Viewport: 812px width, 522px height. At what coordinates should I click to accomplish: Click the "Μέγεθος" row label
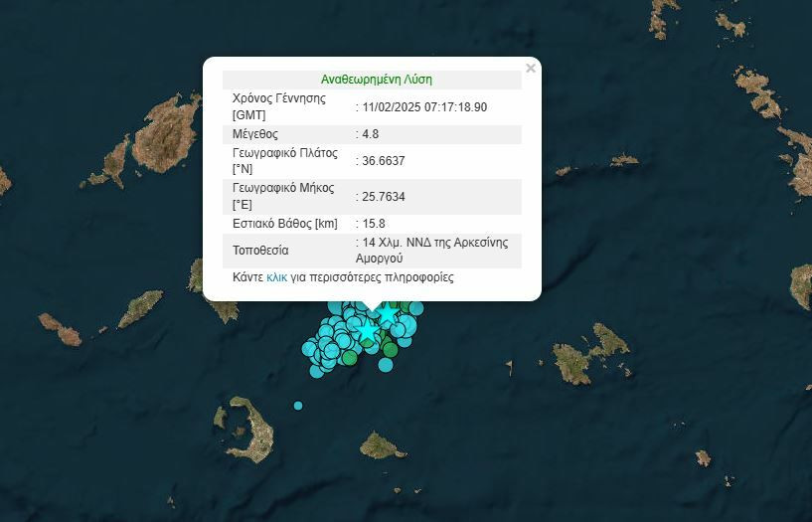(x=254, y=133)
